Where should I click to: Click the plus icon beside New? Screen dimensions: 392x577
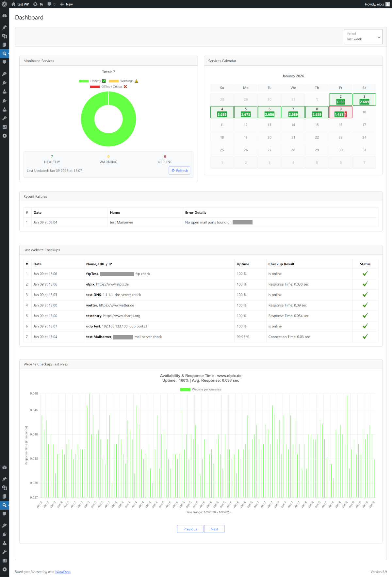click(x=62, y=4)
